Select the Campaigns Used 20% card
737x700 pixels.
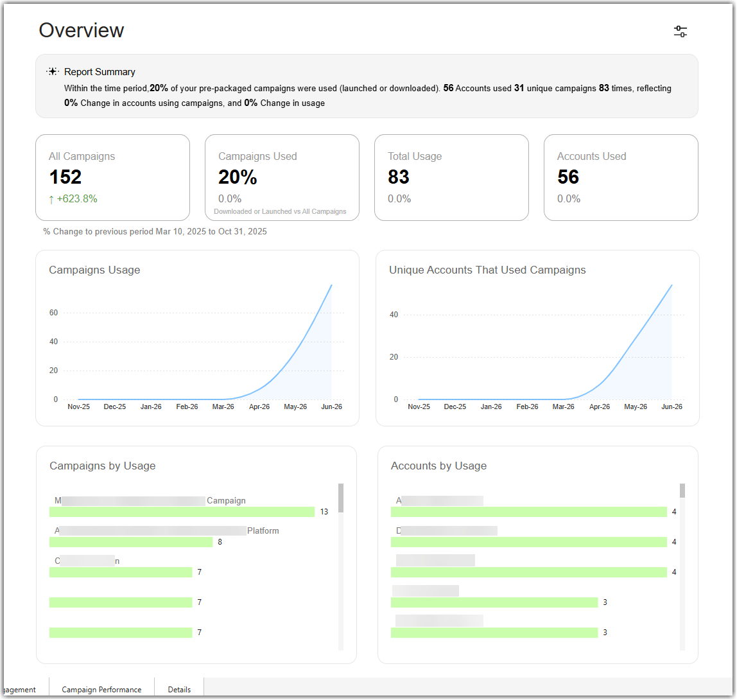282,178
